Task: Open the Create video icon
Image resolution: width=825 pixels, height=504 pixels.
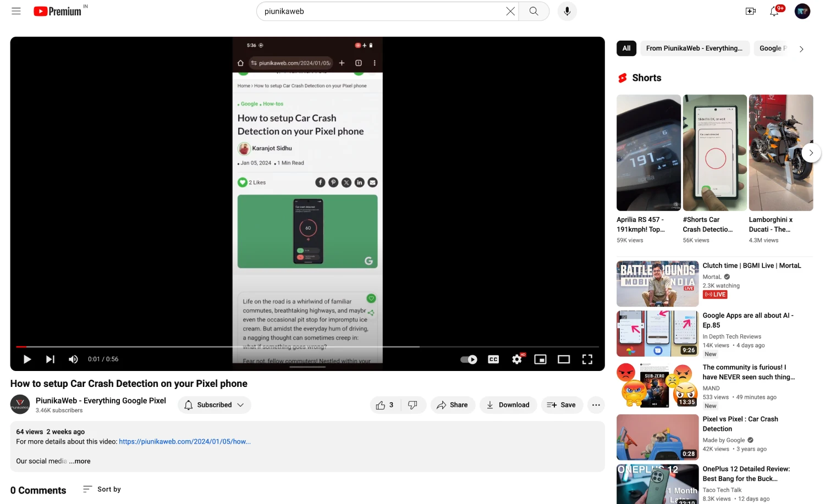Action: [x=750, y=11]
